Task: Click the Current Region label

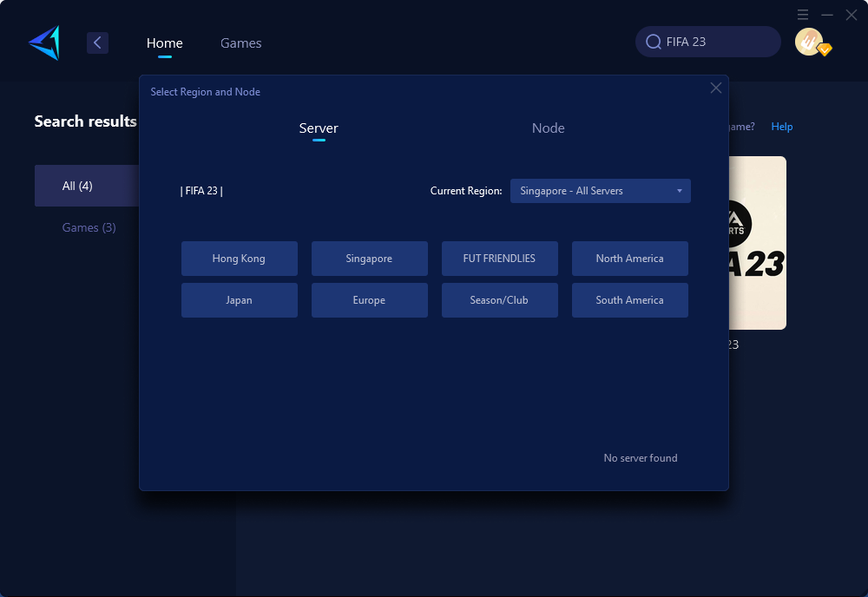Action: pos(466,191)
